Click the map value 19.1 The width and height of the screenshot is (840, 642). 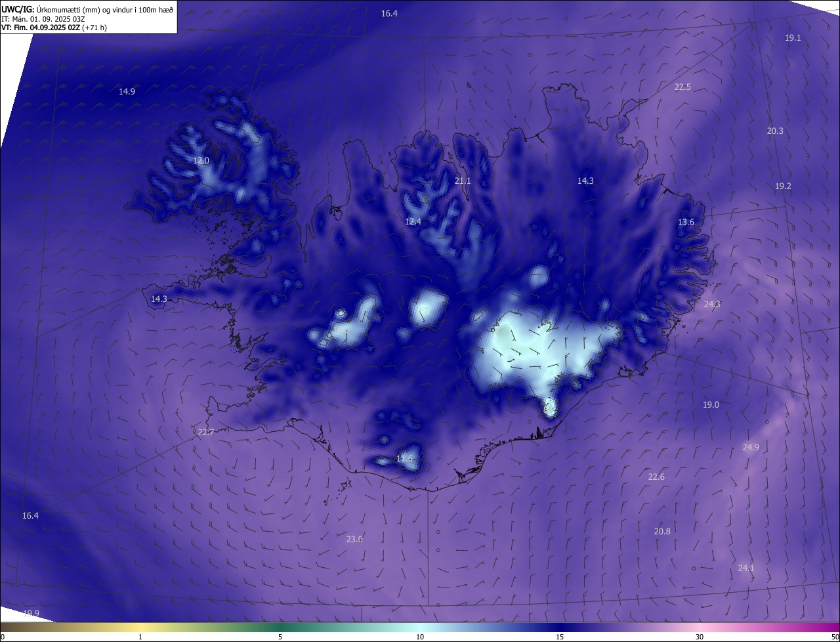[x=793, y=38]
